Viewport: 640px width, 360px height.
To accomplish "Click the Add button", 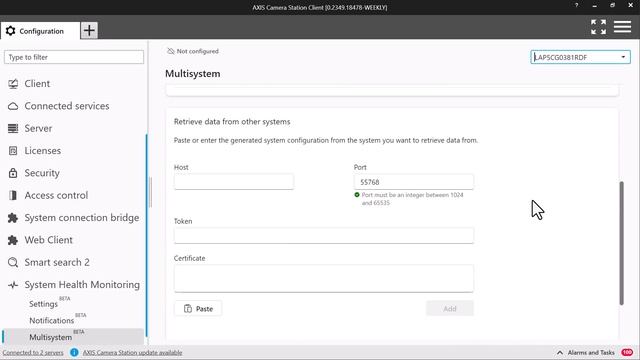I will click(x=450, y=309).
